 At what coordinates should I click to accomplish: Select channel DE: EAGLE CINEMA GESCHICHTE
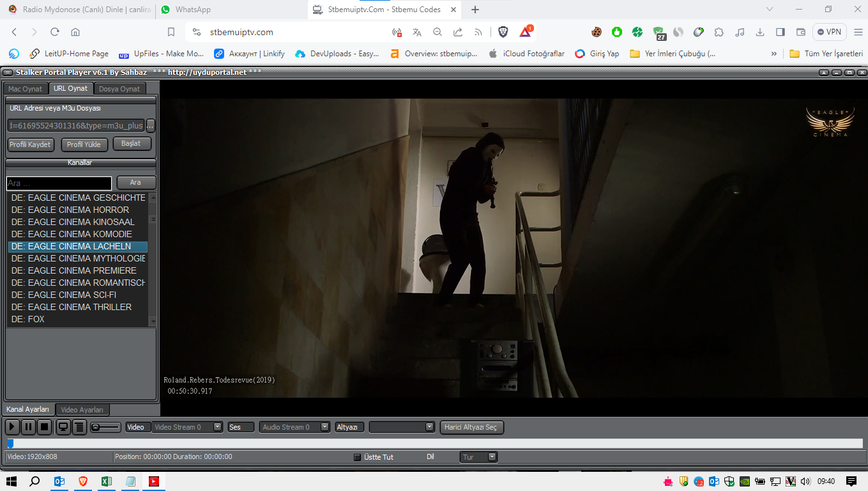(x=78, y=198)
